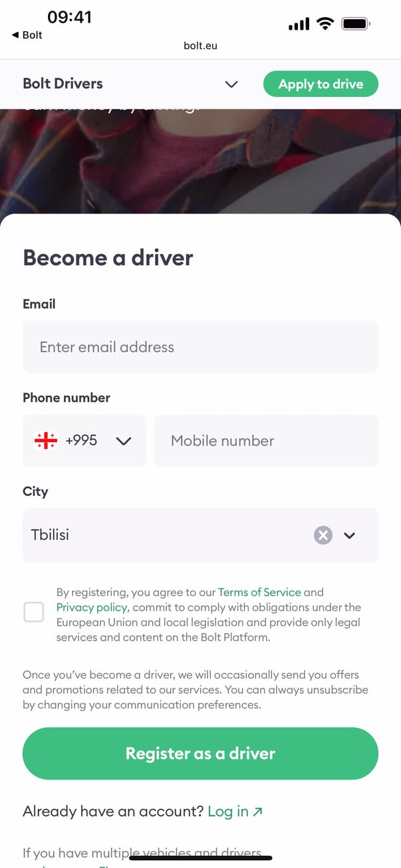The image size is (401, 868).
Task: Open the Privacy policy link
Action: tap(90, 607)
